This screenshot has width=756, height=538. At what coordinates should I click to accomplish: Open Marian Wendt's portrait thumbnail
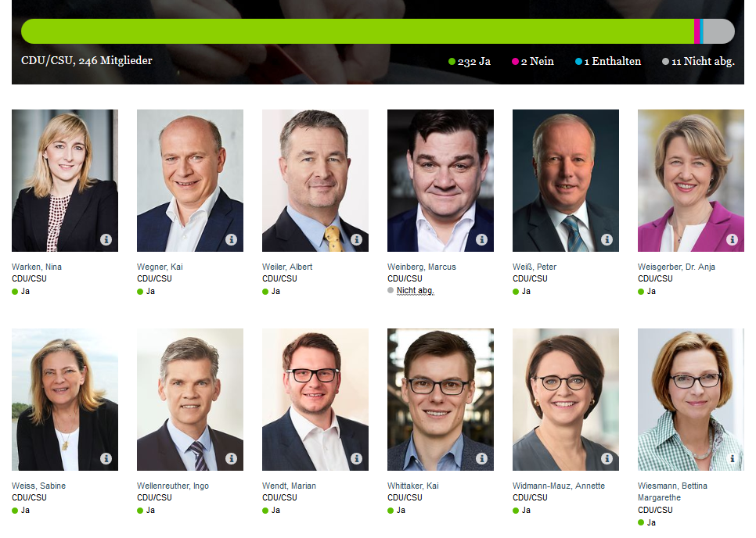(x=315, y=400)
